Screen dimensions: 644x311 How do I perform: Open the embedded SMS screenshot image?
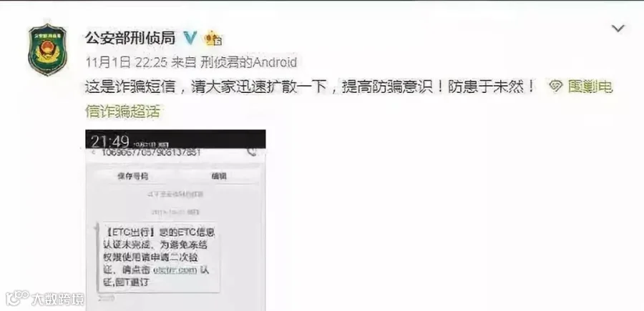175,220
